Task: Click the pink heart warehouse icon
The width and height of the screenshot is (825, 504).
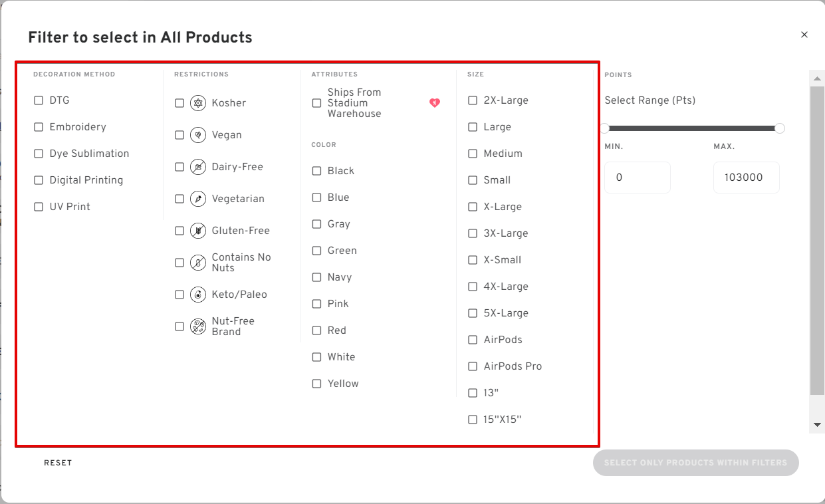Action: coord(435,103)
